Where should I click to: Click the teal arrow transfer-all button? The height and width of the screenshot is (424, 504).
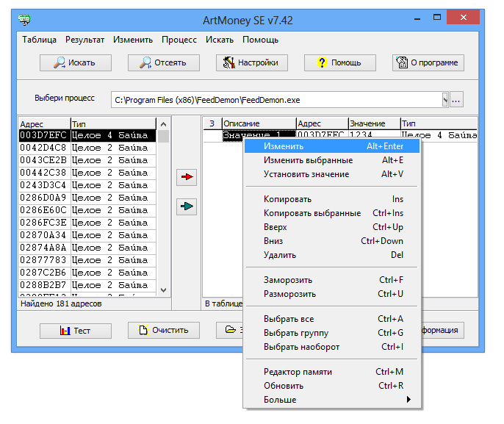pyautogui.click(x=187, y=206)
